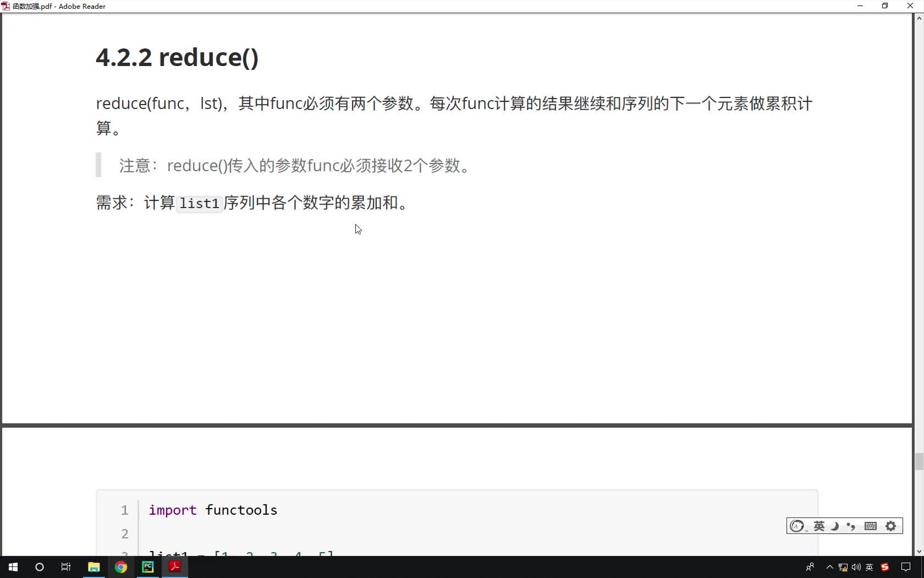This screenshot has width=924, height=578.
Task: Open Sogou input red S tray icon
Action: pos(885,568)
